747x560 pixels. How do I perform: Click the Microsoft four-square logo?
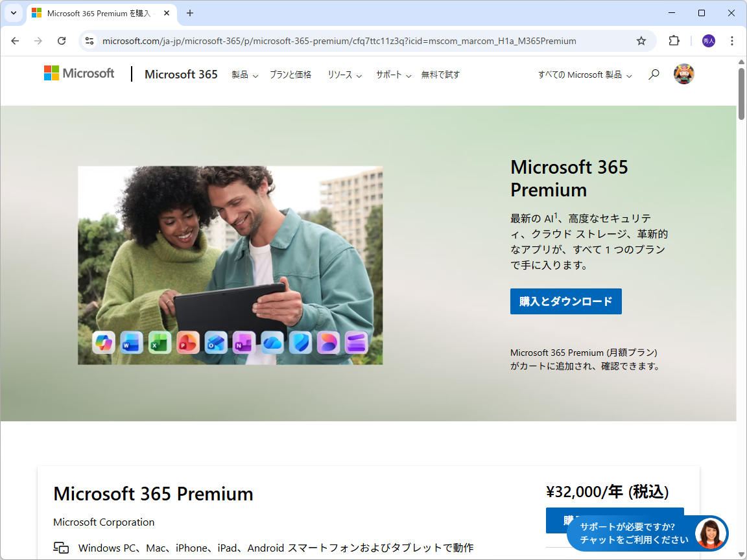pos(52,73)
